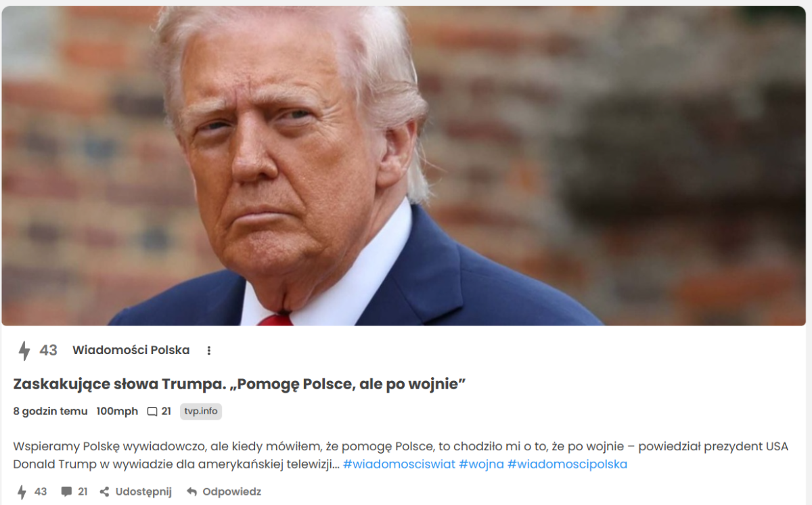Click filled comment bubble in action row
812x505 pixels.
[66, 491]
